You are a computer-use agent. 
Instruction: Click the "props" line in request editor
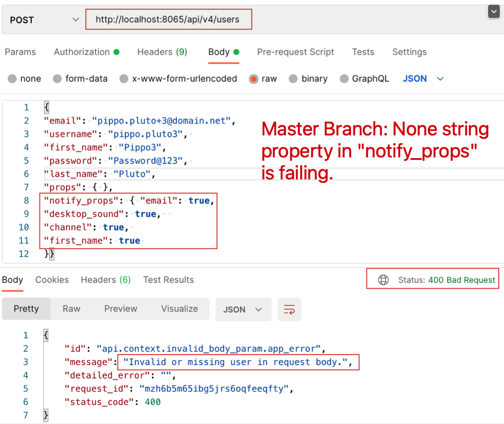(78, 187)
